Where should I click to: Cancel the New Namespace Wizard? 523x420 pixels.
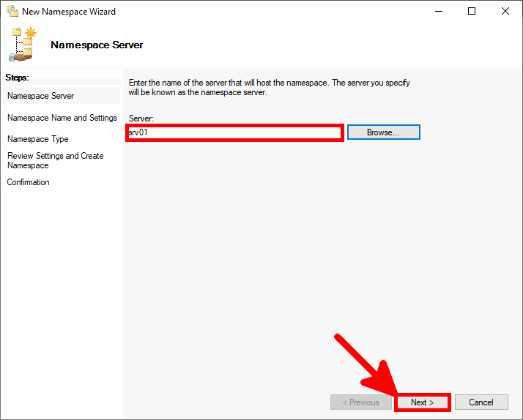(481, 402)
